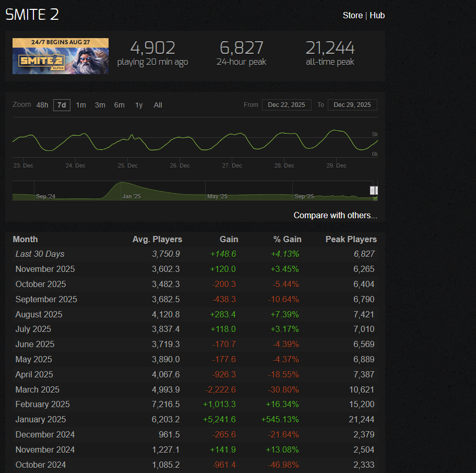Click Sep '24 in the chart navigator
476x473 pixels.
click(x=45, y=196)
